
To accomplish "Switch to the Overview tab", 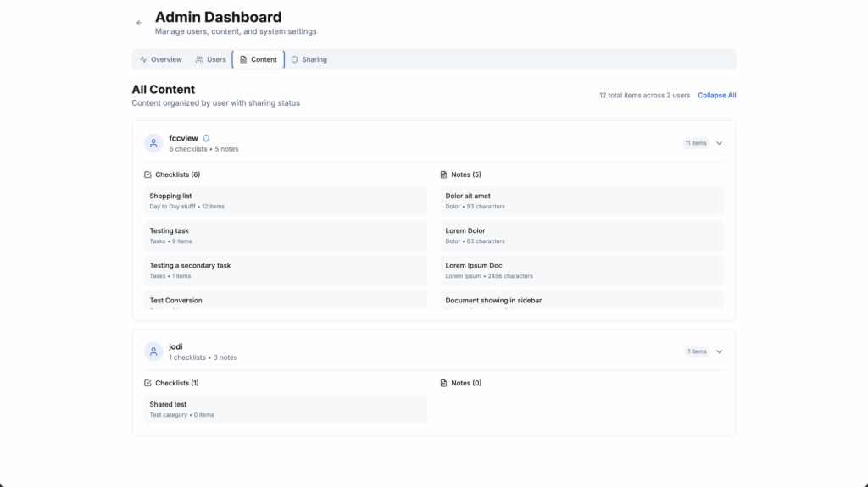I will (161, 59).
